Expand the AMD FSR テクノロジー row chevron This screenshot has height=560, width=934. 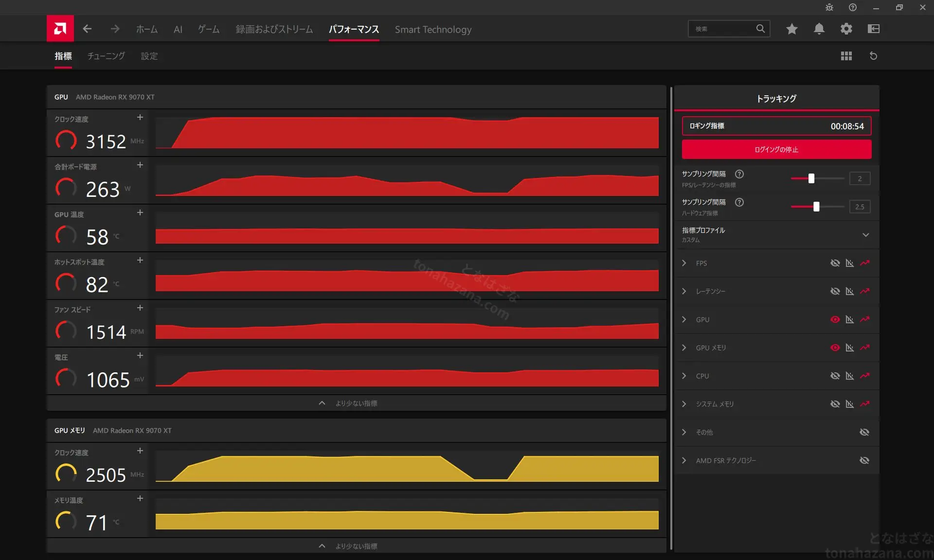pyautogui.click(x=684, y=460)
